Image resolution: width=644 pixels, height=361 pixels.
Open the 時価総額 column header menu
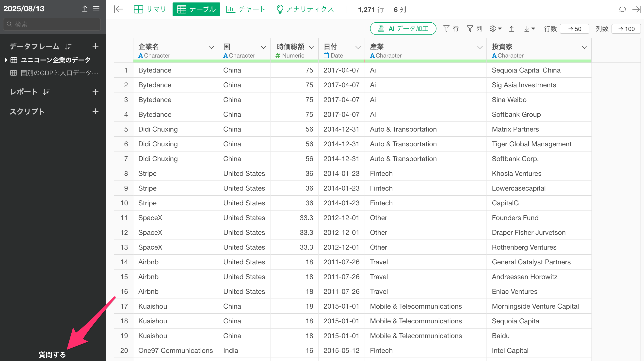(x=311, y=47)
